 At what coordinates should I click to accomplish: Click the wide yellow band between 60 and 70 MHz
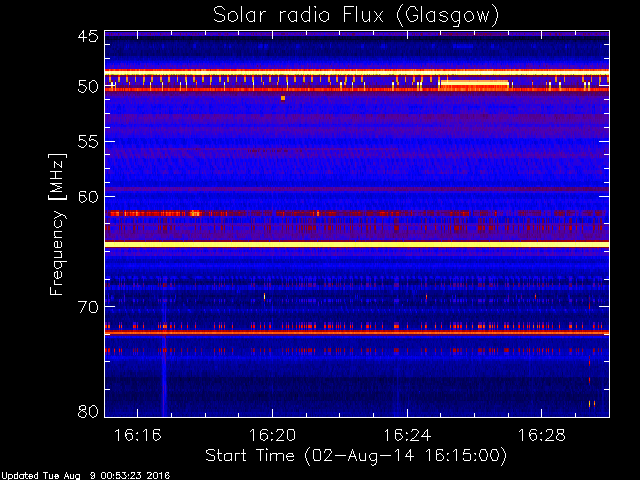pos(357,244)
